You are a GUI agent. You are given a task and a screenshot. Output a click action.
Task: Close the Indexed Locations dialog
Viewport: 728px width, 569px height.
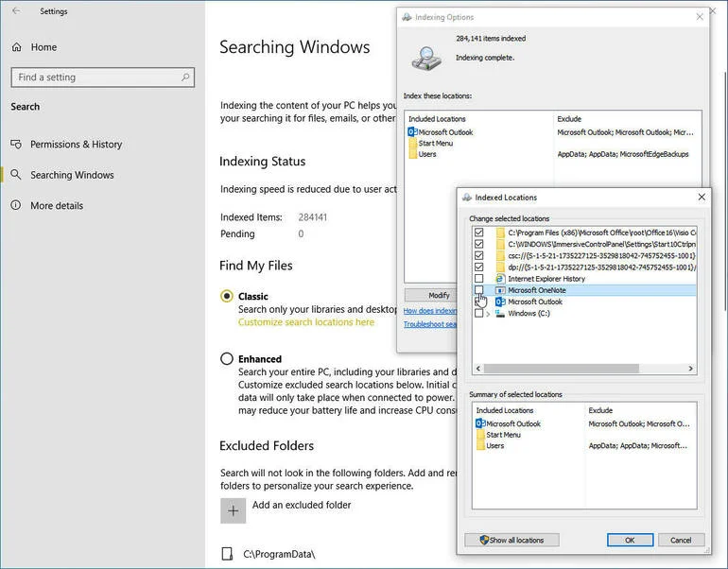[x=702, y=198]
